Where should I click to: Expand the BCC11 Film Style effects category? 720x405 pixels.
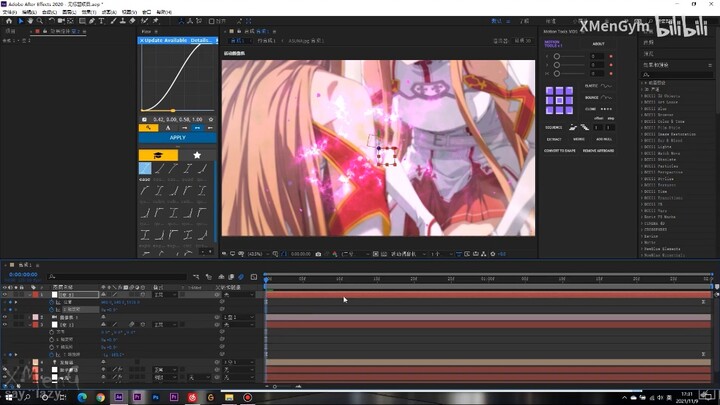point(642,128)
